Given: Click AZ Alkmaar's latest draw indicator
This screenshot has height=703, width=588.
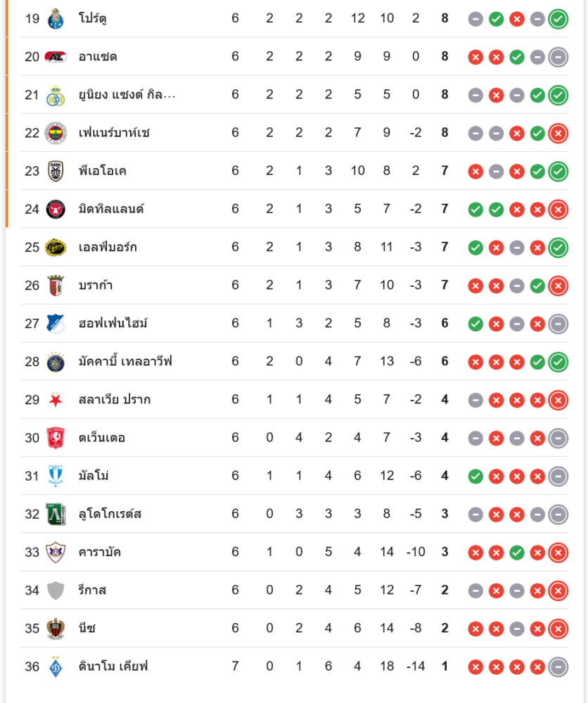Looking at the screenshot, I should coord(558,56).
